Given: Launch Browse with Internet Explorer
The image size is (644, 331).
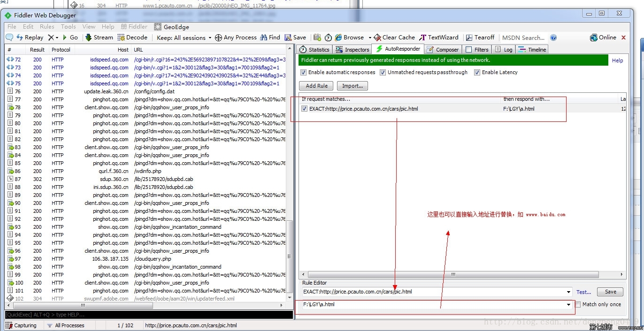Looking at the screenshot, I should coord(349,38).
